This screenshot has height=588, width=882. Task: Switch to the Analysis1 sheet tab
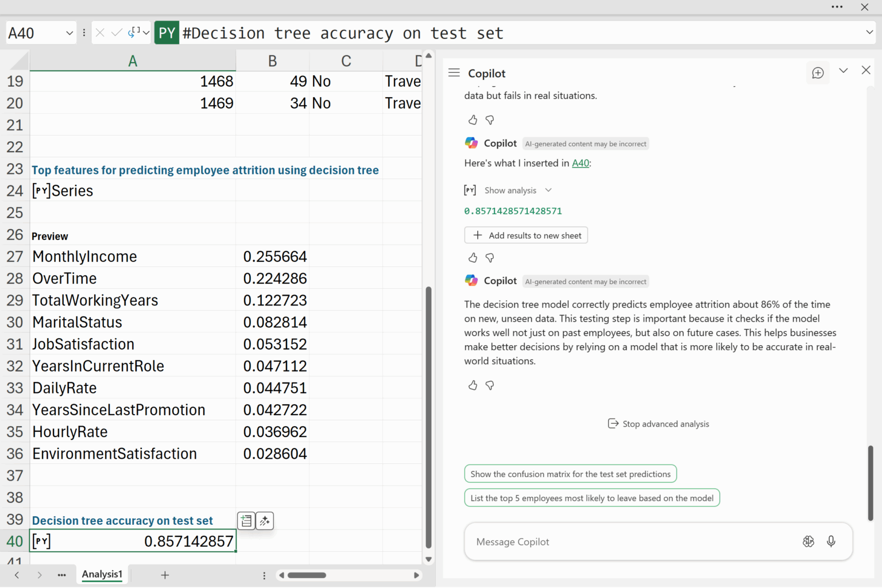coord(102,574)
